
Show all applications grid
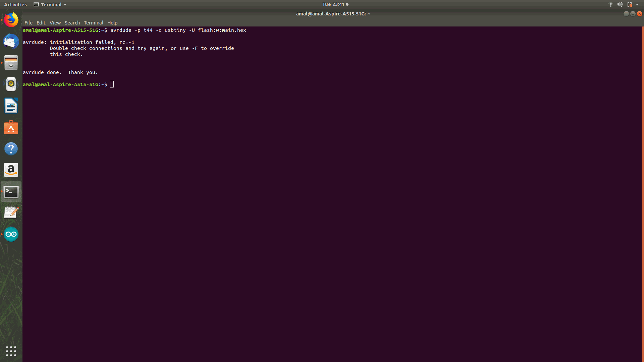tap(11, 351)
